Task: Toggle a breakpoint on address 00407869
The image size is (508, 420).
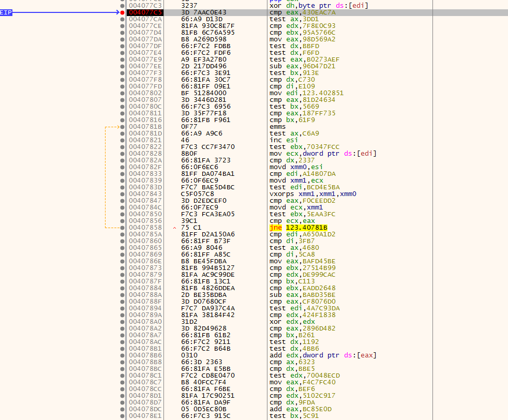Action: (121, 254)
